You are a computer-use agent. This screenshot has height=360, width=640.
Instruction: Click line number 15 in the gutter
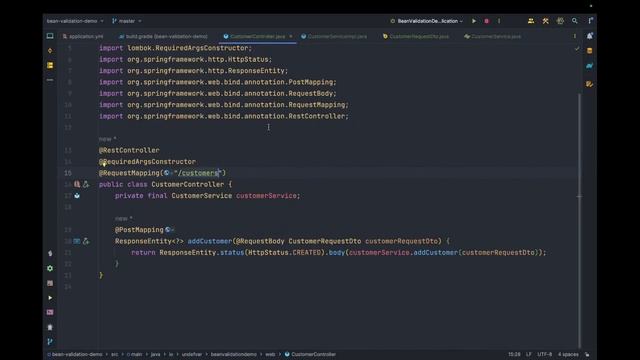(x=68, y=173)
